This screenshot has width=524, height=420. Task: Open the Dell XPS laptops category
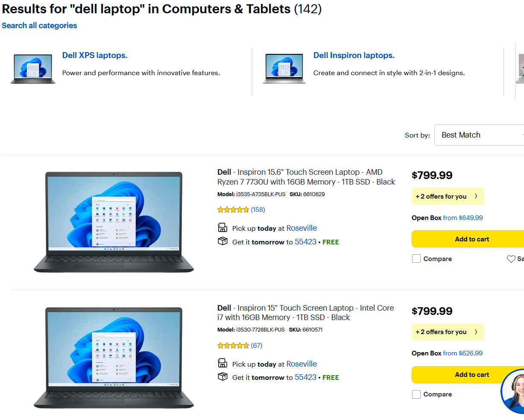tap(95, 56)
